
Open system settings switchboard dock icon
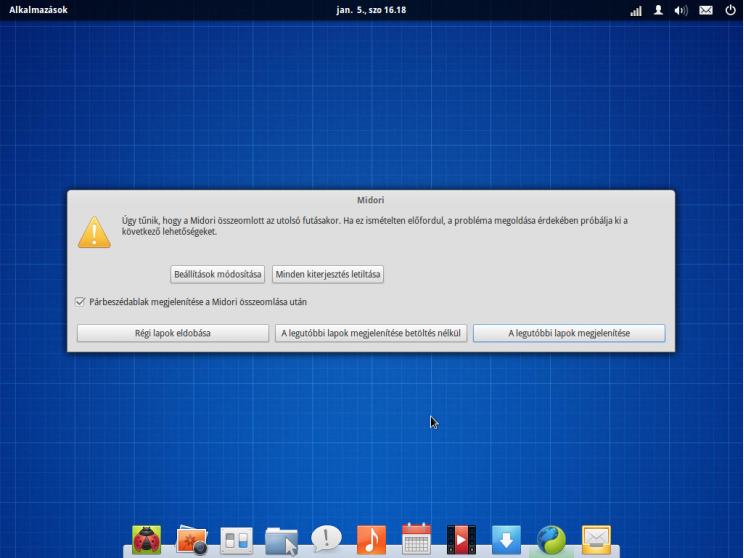(236, 541)
